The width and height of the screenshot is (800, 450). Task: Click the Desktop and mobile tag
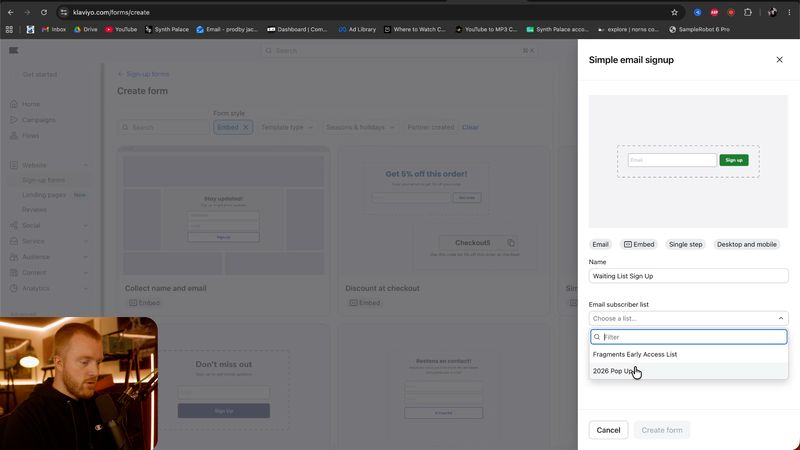coord(746,244)
